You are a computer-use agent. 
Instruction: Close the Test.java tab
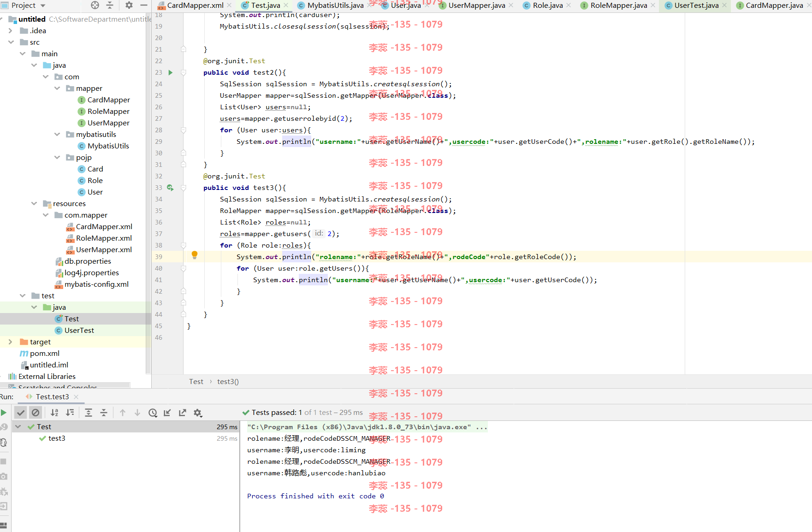point(286,5)
